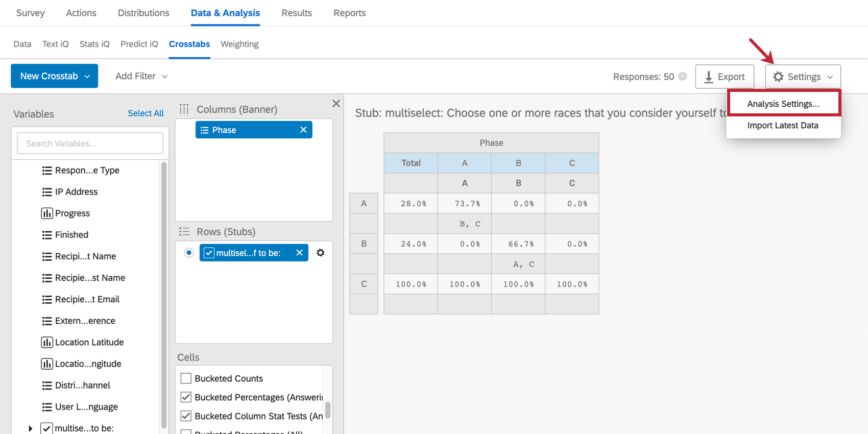Remove the multiselect stub variable with its X
868x434 pixels.
pos(300,253)
